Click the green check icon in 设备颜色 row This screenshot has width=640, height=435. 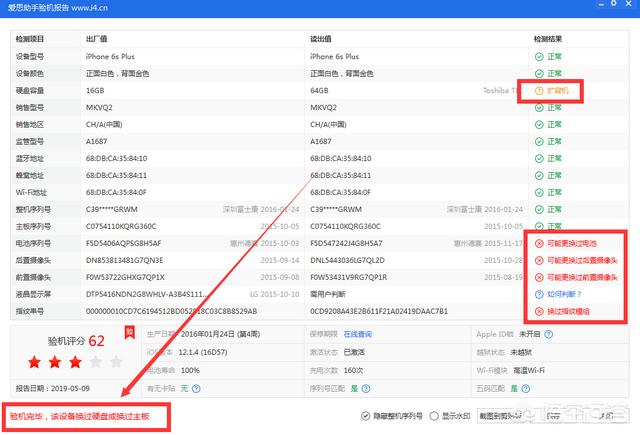click(539, 73)
